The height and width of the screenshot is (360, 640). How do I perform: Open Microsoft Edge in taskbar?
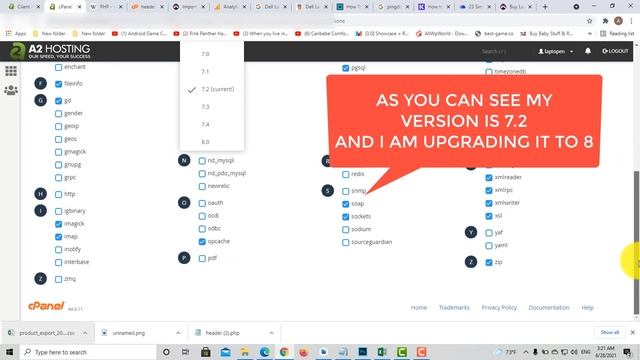click(x=264, y=352)
